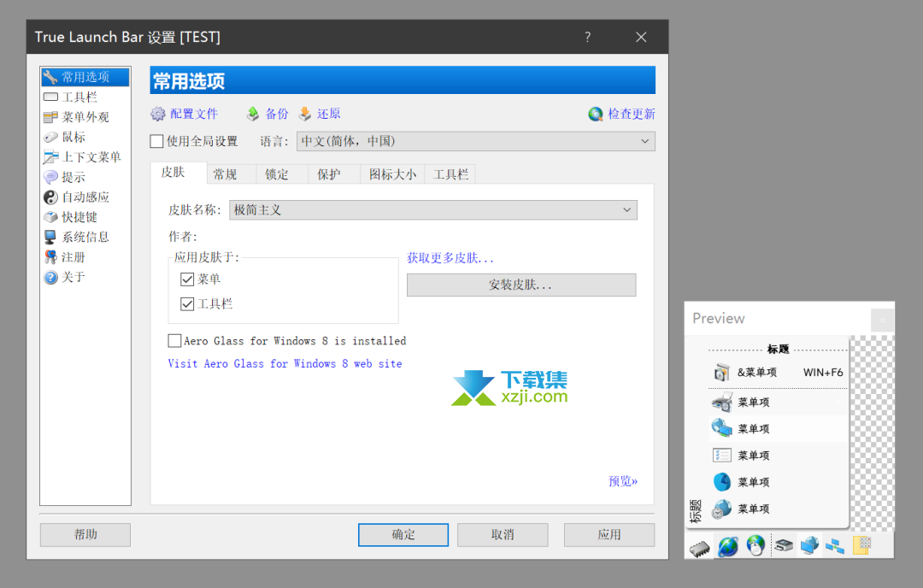Open the 获取更多皮肤... link
The image size is (923, 588).
tap(450, 257)
